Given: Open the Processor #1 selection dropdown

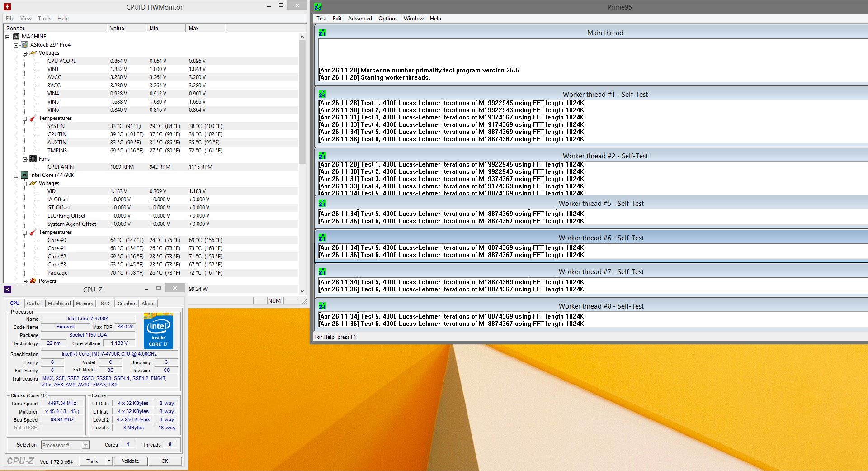Looking at the screenshot, I should tap(85, 445).
